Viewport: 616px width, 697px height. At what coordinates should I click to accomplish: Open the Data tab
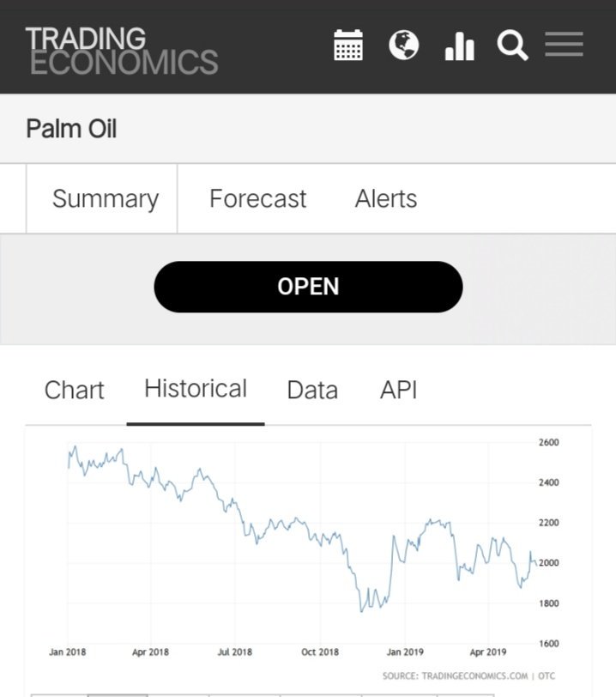[x=312, y=390]
